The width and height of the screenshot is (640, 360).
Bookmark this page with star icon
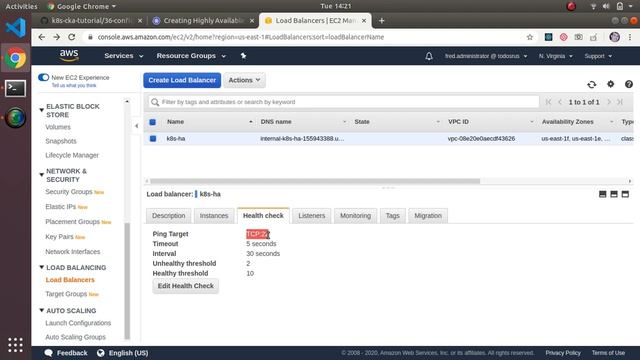pos(530,37)
